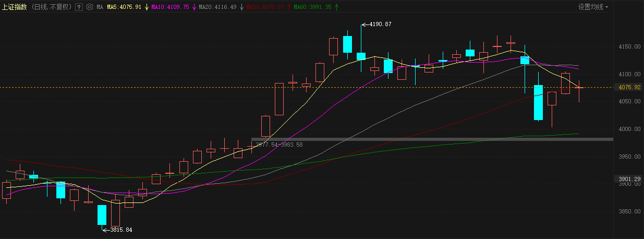Viewport: 644px width, 239px height.
Task: Click the 3977.54-3983.58 gap label
Action: click(279, 145)
